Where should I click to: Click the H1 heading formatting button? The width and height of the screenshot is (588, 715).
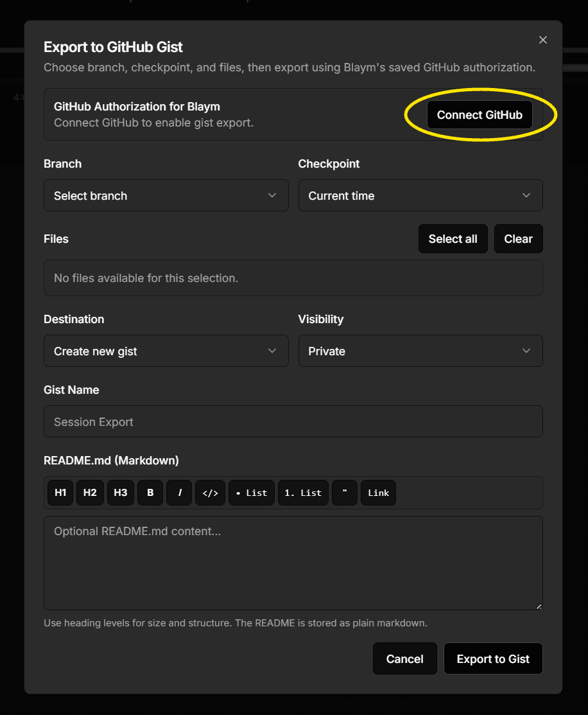point(60,493)
